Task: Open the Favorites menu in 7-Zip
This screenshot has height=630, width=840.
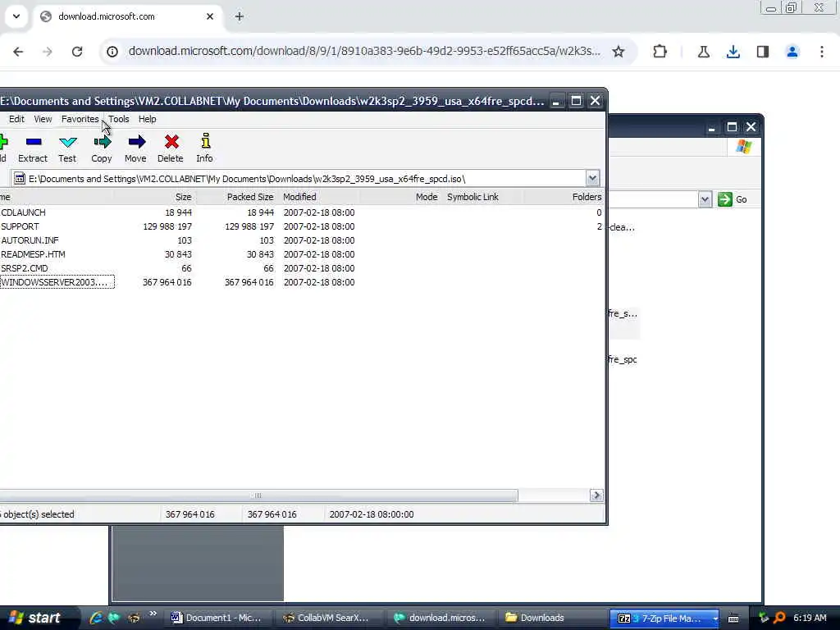Action: coord(80,119)
